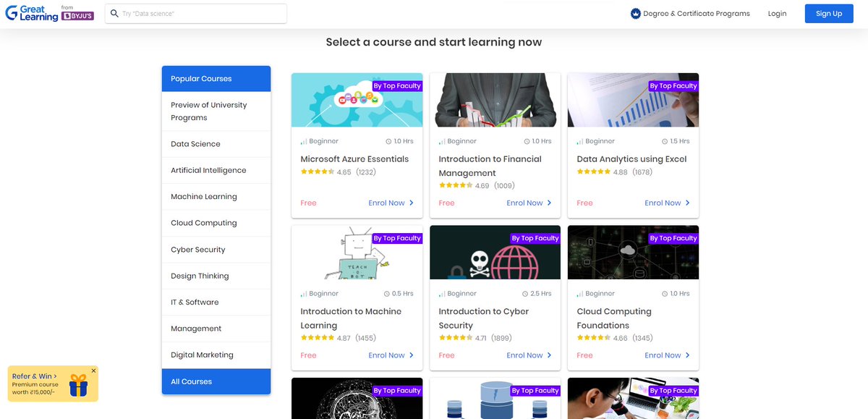Click star rating on Introduction to Financial Management
This screenshot has height=419, width=868.
click(456, 185)
